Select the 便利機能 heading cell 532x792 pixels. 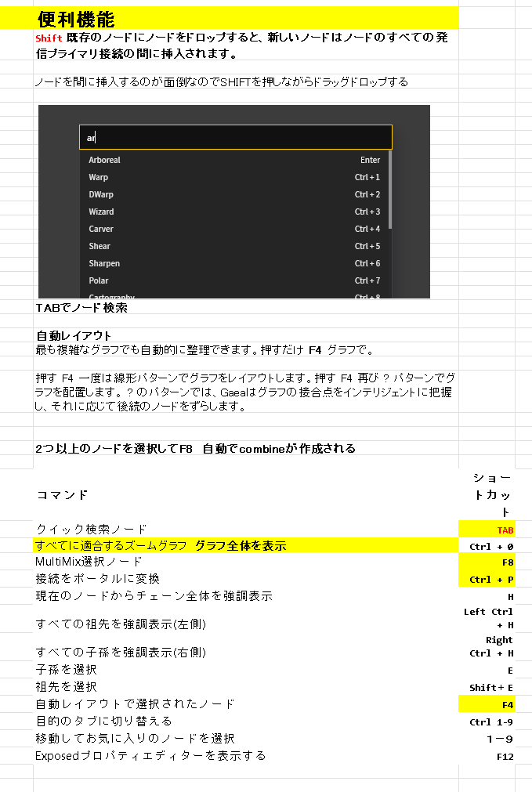pos(246,19)
